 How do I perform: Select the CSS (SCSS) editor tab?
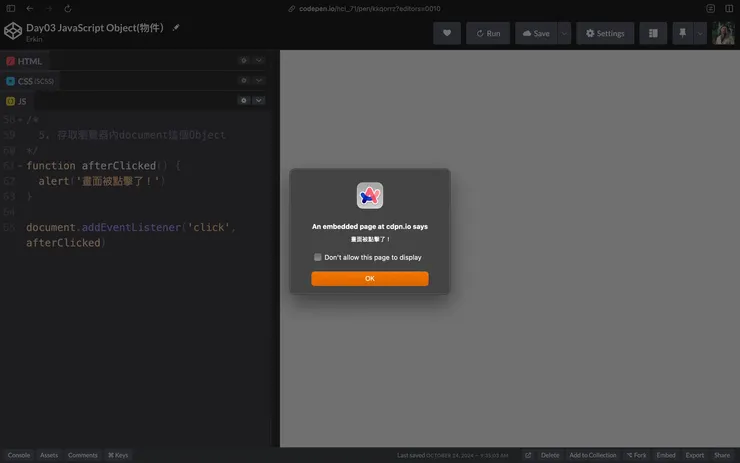30,81
